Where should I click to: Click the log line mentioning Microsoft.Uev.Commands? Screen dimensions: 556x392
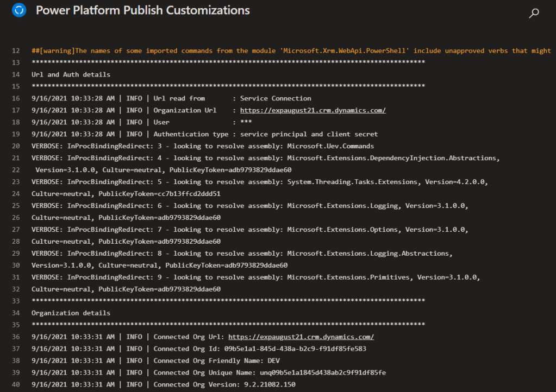click(202, 146)
